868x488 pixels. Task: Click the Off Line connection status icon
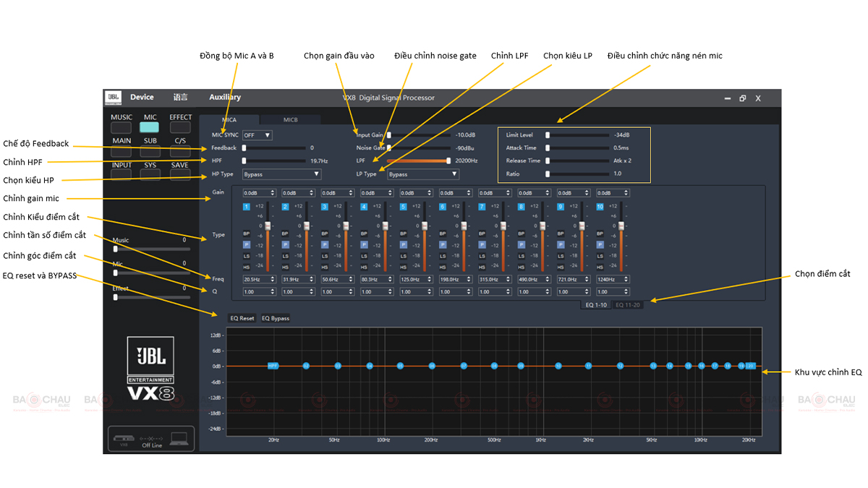[x=152, y=438]
